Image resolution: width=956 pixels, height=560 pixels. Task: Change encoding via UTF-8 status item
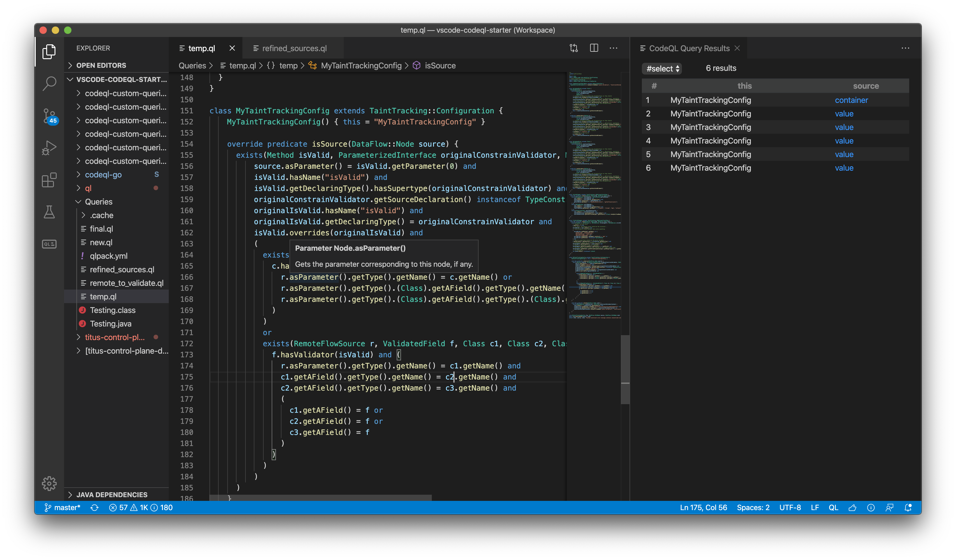(x=790, y=507)
